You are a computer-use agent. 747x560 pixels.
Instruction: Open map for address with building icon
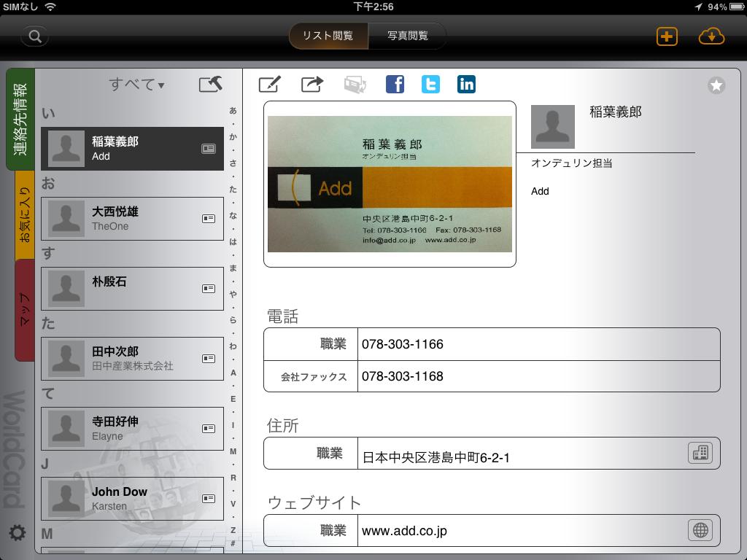tap(700, 454)
